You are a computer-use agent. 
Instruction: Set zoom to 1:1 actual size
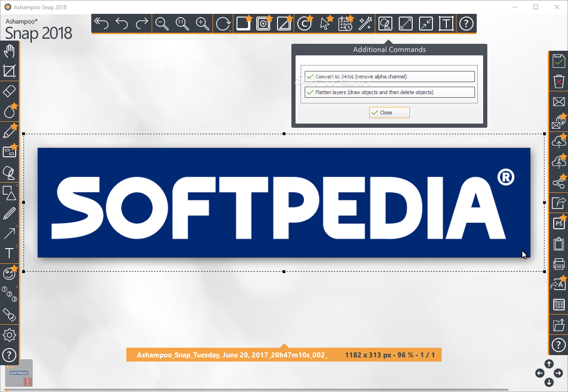[x=183, y=24]
